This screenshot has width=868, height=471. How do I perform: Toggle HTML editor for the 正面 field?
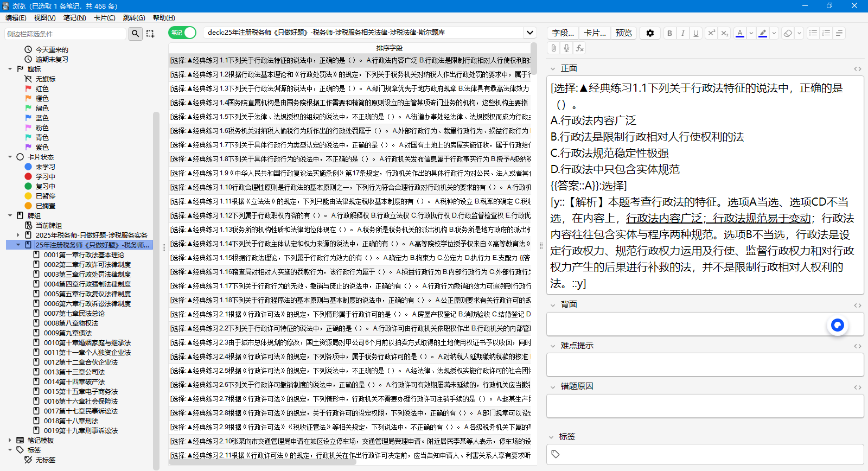pos(857,69)
